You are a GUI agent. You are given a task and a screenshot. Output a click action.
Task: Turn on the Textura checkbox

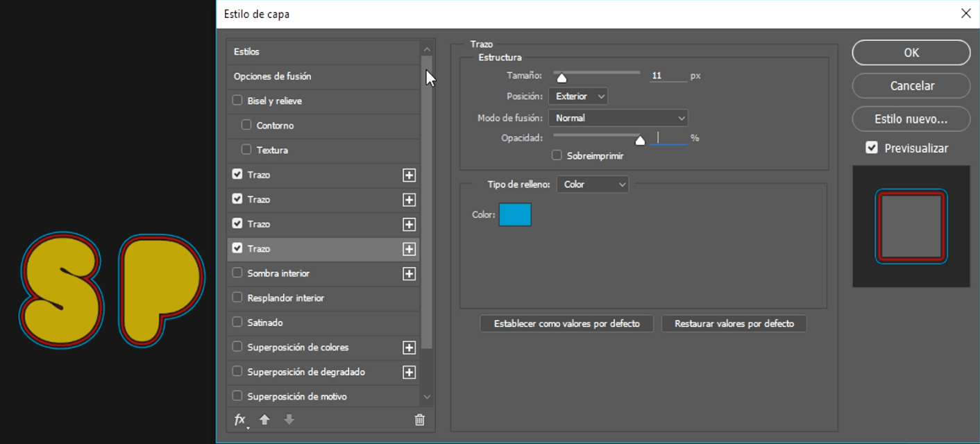click(246, 150)
